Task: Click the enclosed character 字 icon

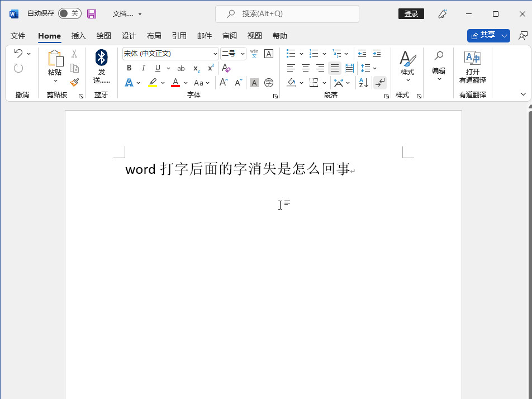Action: tap(269, 83)
